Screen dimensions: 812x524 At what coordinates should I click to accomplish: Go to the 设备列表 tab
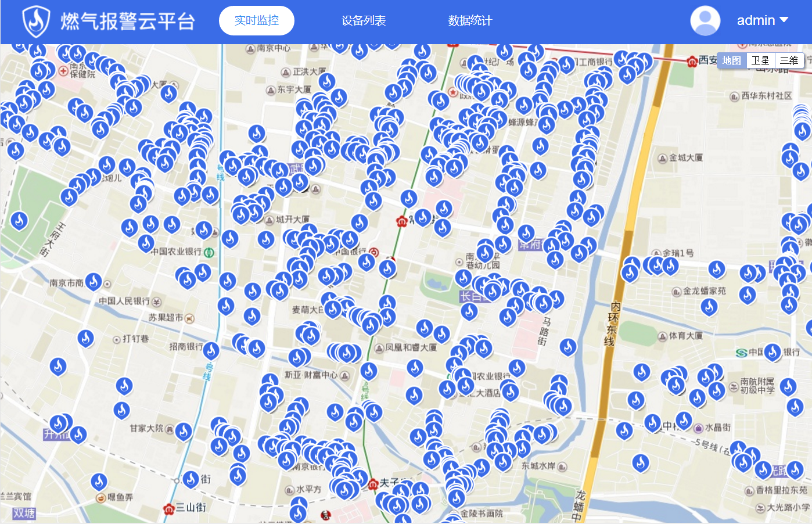[364, 21]
